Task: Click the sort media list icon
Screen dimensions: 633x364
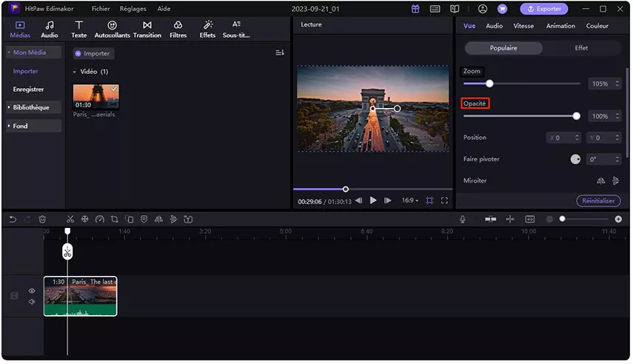Action: (280, 53)
